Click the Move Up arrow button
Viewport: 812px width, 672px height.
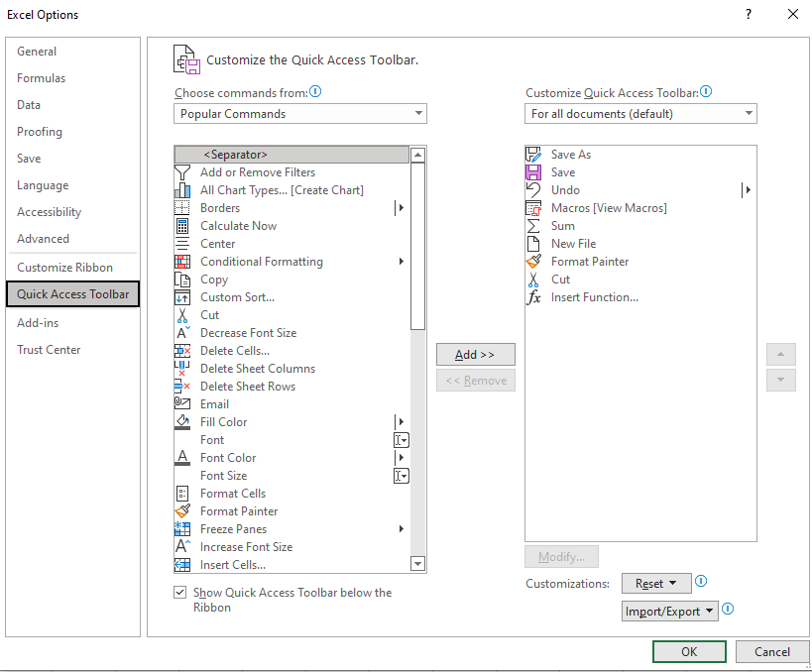(780, 355)
